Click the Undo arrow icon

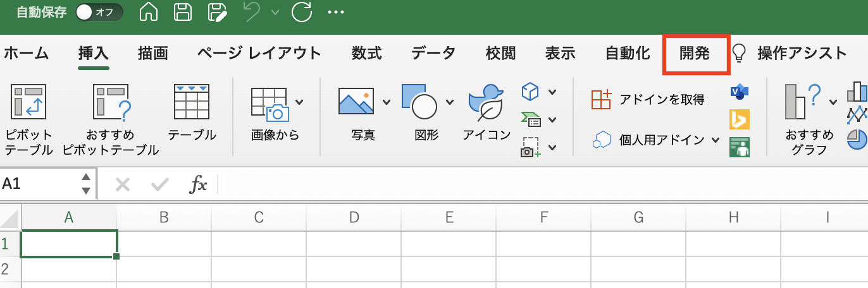click(x=252, y=12)
